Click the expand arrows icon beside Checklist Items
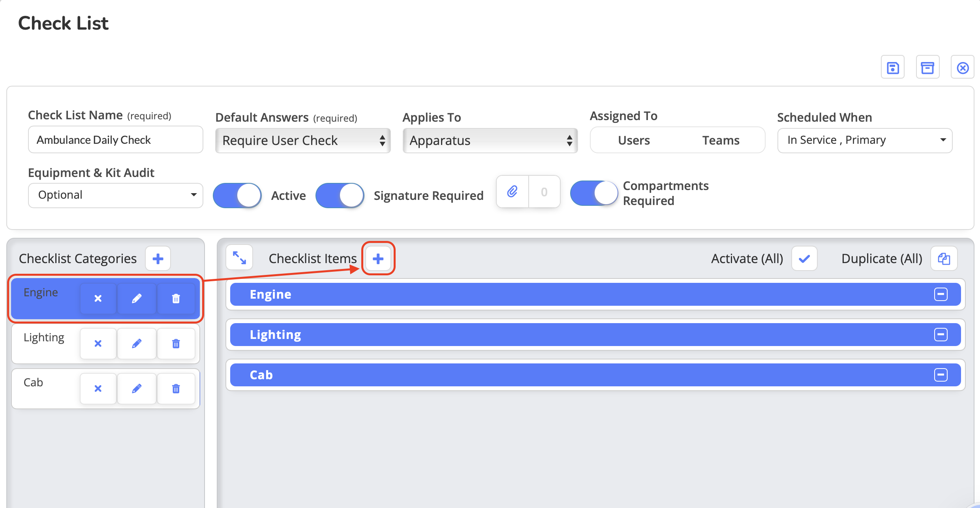This screenshot has width=980, height=508. (x=239, y=258)
